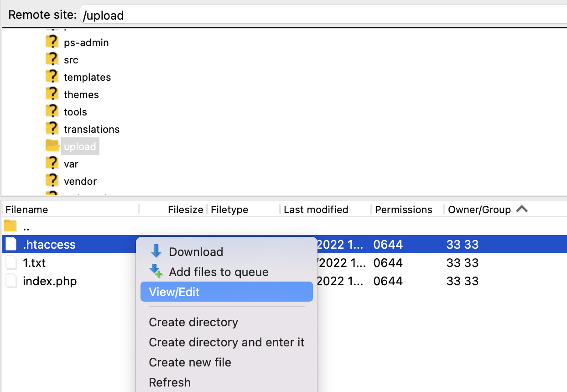Click the Remote site path field
Image resolution: width=567 pixels, height=392 pixels.
(x=323, y=15)
